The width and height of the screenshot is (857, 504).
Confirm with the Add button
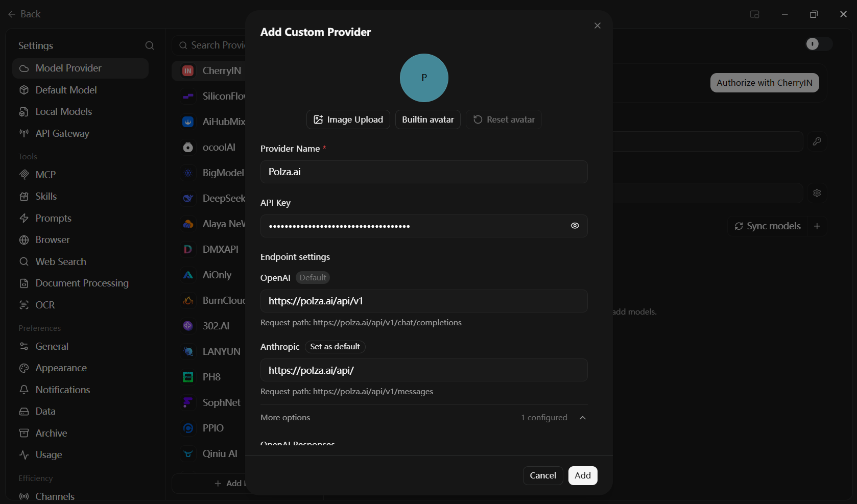[583, 475]
